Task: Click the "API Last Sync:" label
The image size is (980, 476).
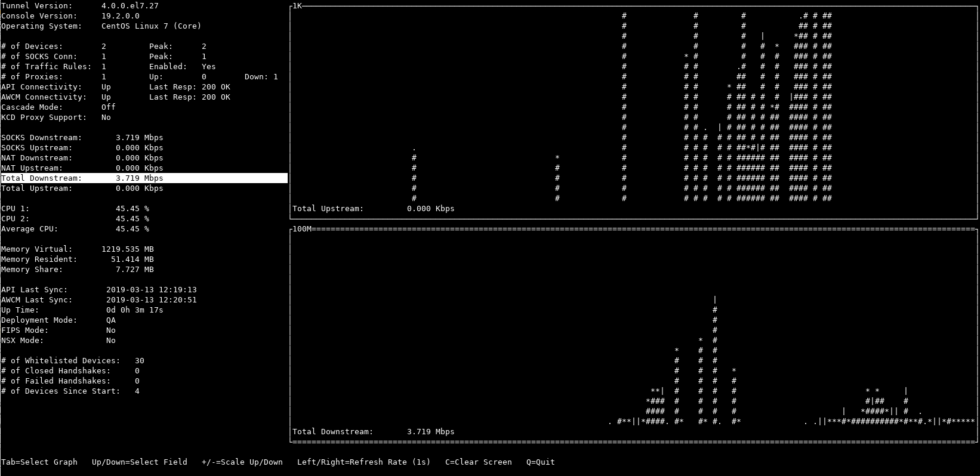Action: (35, 290)
